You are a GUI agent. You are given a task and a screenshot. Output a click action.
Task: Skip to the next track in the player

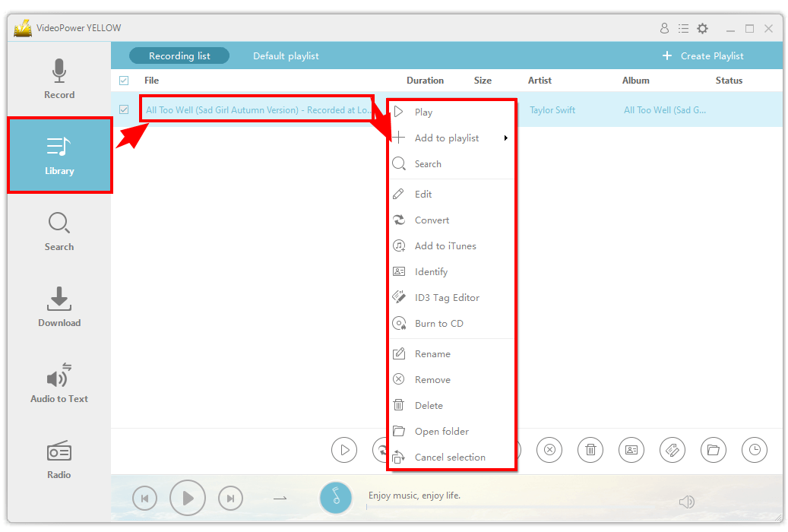pyautogui.click(x=231, y=499)
